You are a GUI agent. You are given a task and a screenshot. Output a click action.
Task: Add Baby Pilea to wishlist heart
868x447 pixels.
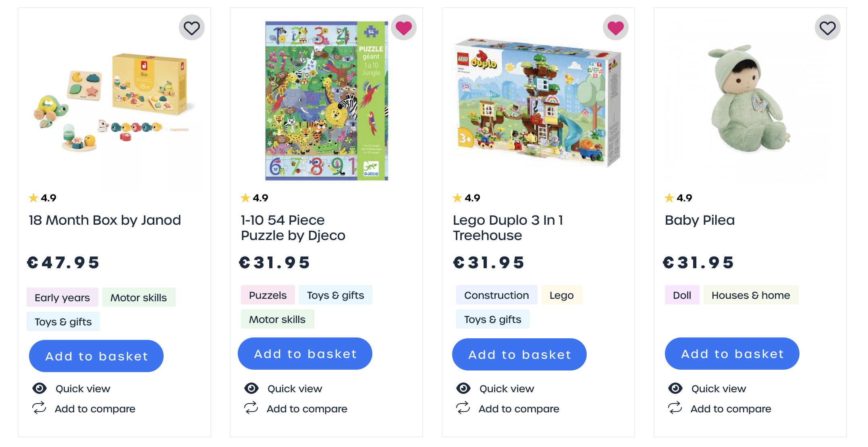[x=828, y=28]
